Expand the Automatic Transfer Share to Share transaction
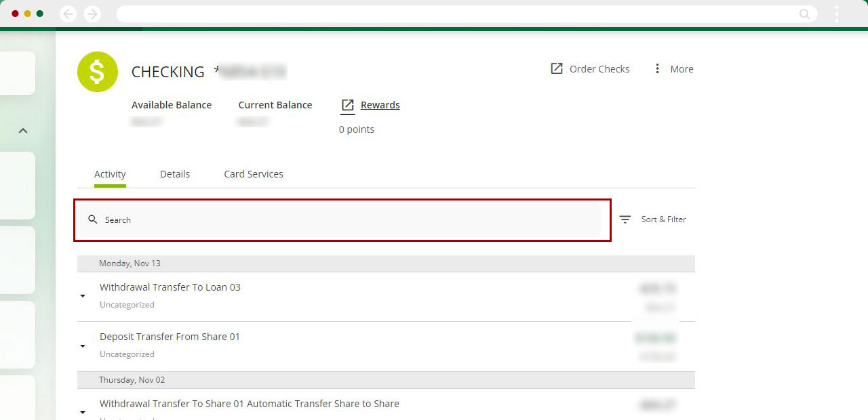 pyautogui.click(x=83, y=412)
